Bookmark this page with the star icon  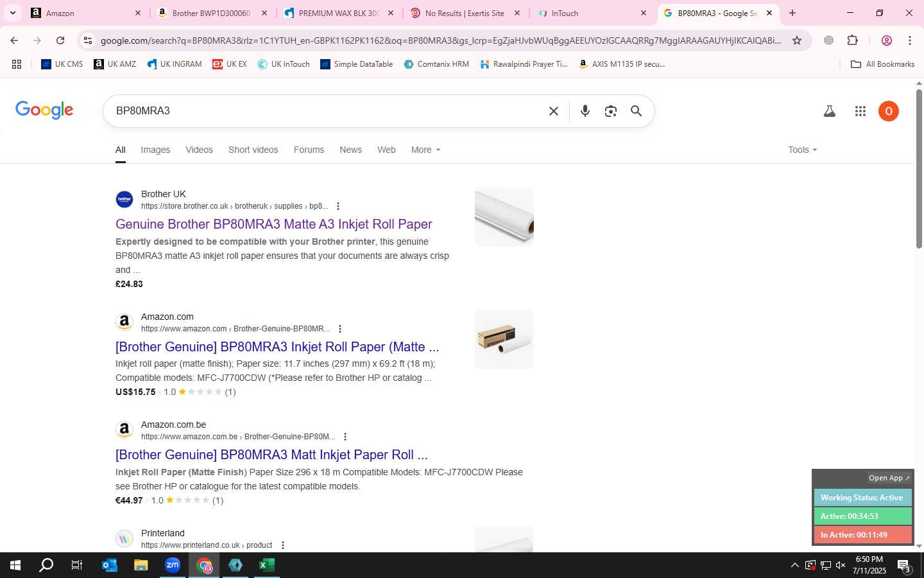797,40
